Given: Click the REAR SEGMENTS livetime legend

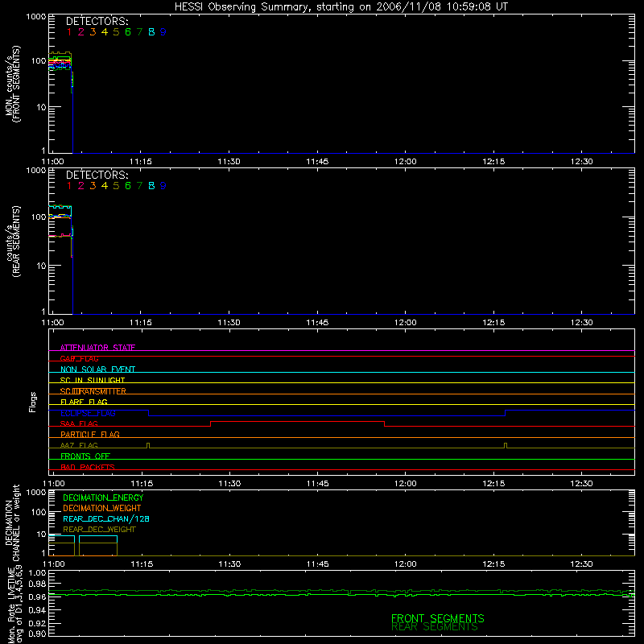Looking at the screenshot, I should tap(435, 627).
